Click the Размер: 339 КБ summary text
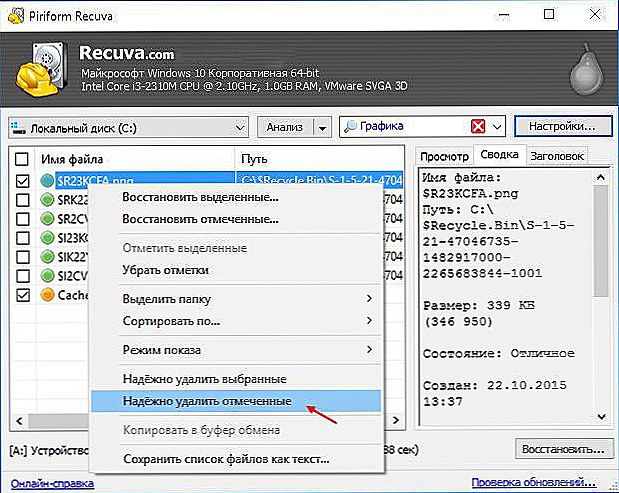The height and width of the screenshot is (493, 619). [479, 306]
